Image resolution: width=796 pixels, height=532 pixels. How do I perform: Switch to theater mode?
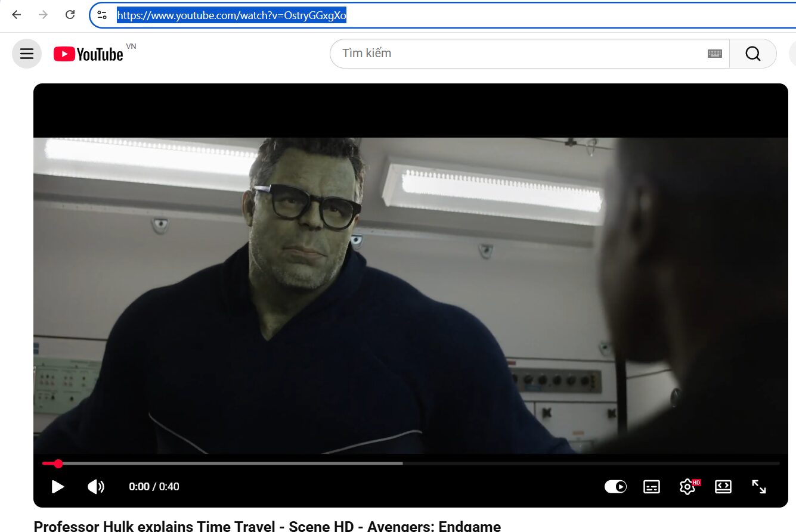click(x=723, y=487)
